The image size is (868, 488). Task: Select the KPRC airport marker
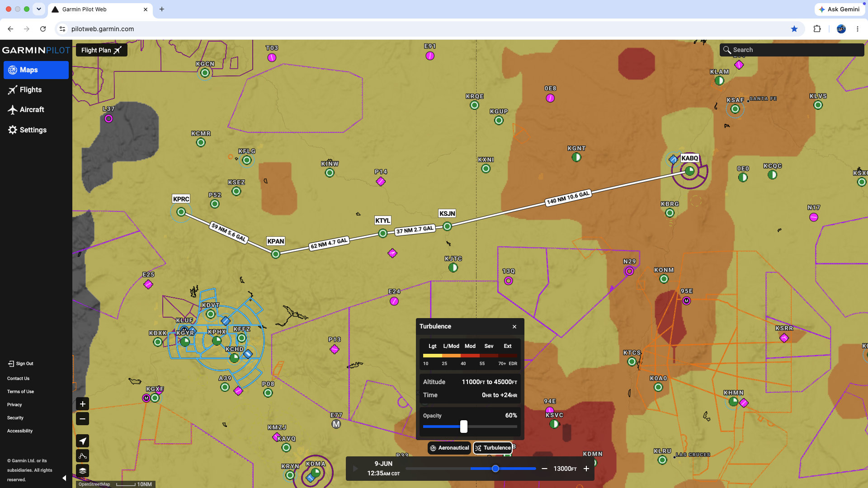coord(181,212)
